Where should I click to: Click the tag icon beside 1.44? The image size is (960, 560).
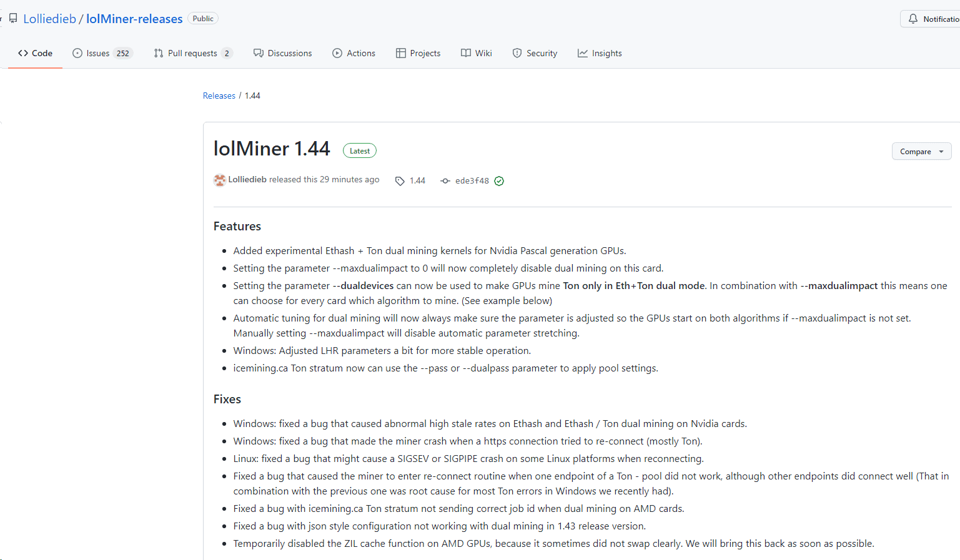[400, 181]
